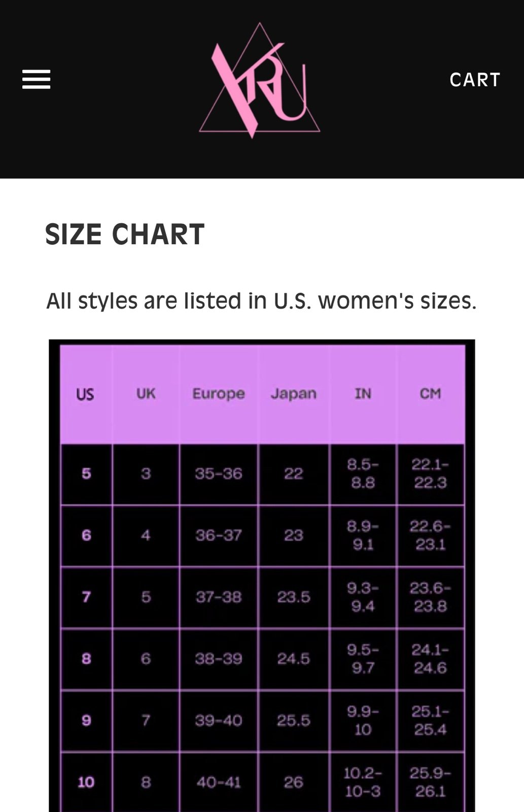Click the US column header

click(85, 394)
